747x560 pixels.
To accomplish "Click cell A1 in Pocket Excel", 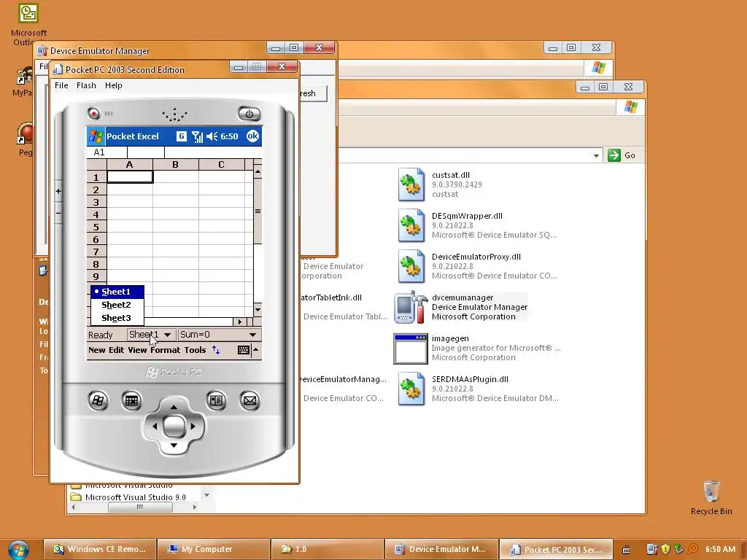I will pyautogui.click(x=130, y=177).
